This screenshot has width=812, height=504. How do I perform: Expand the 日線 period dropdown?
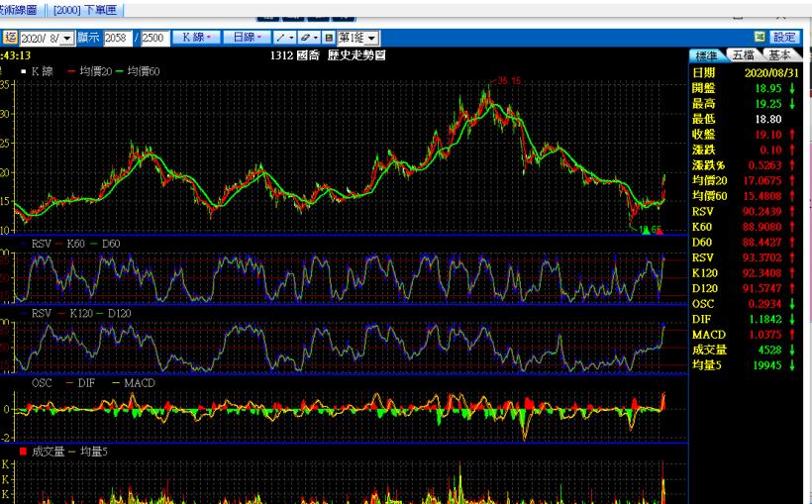click(x=245, y=38)
